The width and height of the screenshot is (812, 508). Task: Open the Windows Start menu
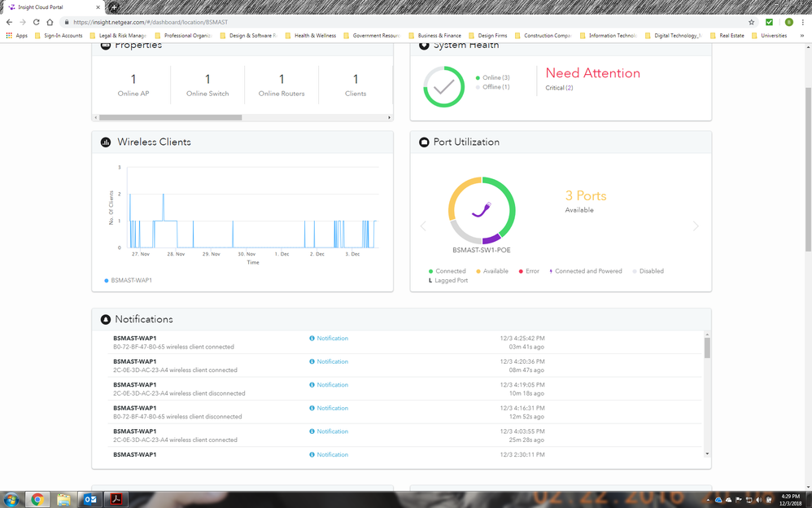pos(11,500)
